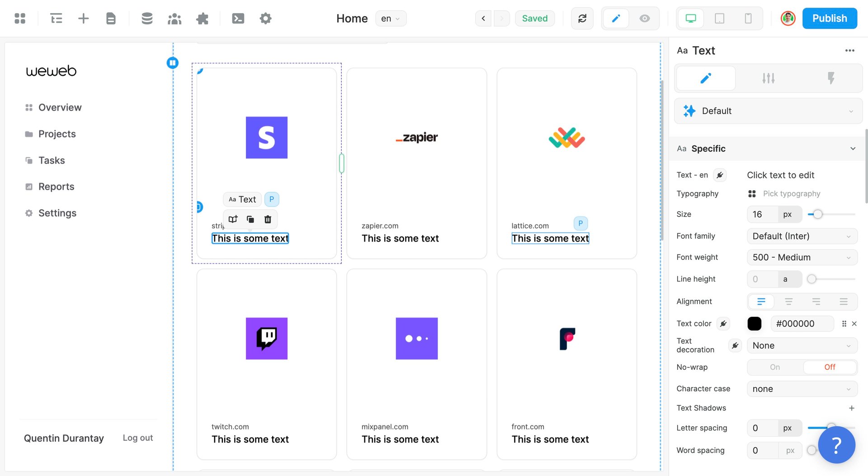
Task: Remove the text color with X icon
Action: (854, 324)
